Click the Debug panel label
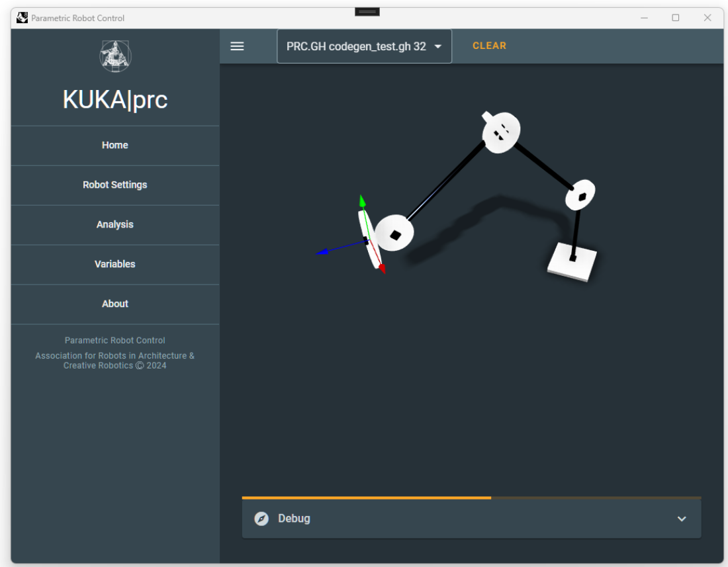Screen dimensions: 728x567 (294, 518)
